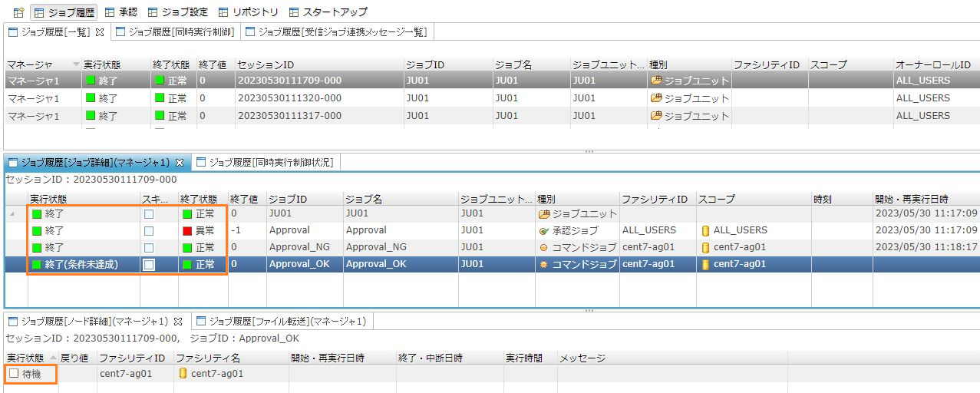Image resolution: width=980 pixels, height=393 pixels.
Task: Click the facility name icon in node detail
Action: (x=183, y=374)
